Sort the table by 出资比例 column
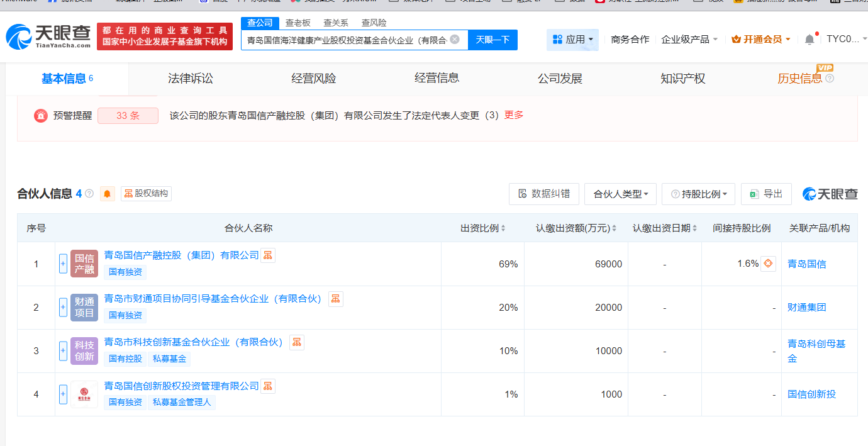Screen dimensions: 868x446 coord(482,228)
